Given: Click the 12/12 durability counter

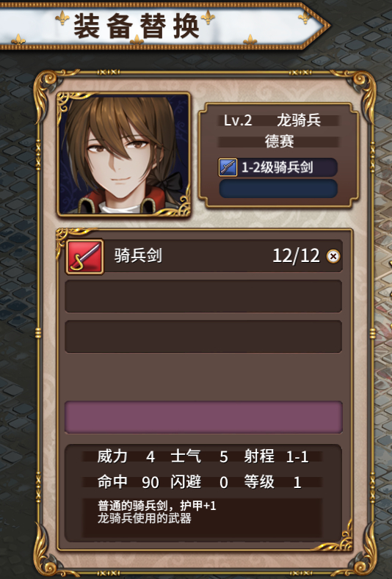Looking at the screenshot, I should click(296, 255).
